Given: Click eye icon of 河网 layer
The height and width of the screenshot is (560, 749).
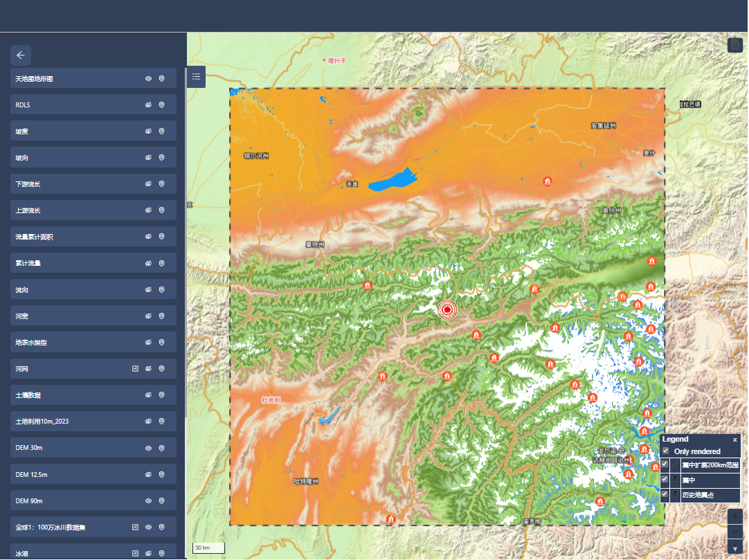Looking at the screenshot, I should tap(149, 368).
